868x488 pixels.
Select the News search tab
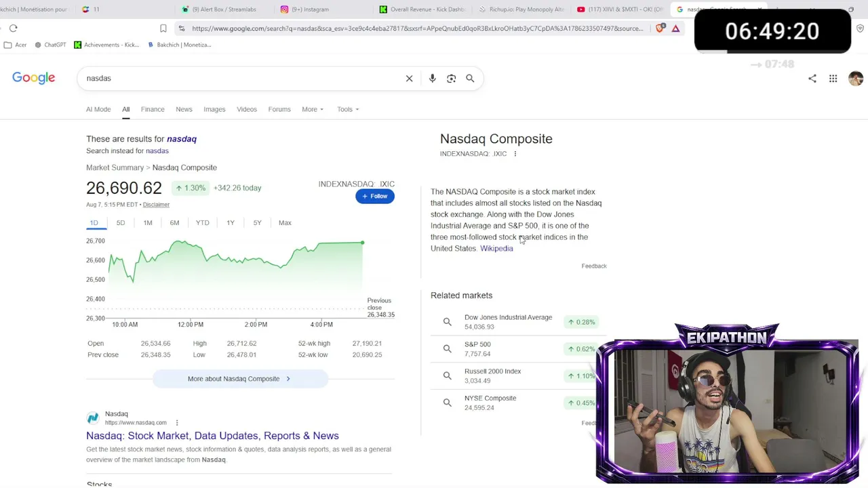coord(184,109)
